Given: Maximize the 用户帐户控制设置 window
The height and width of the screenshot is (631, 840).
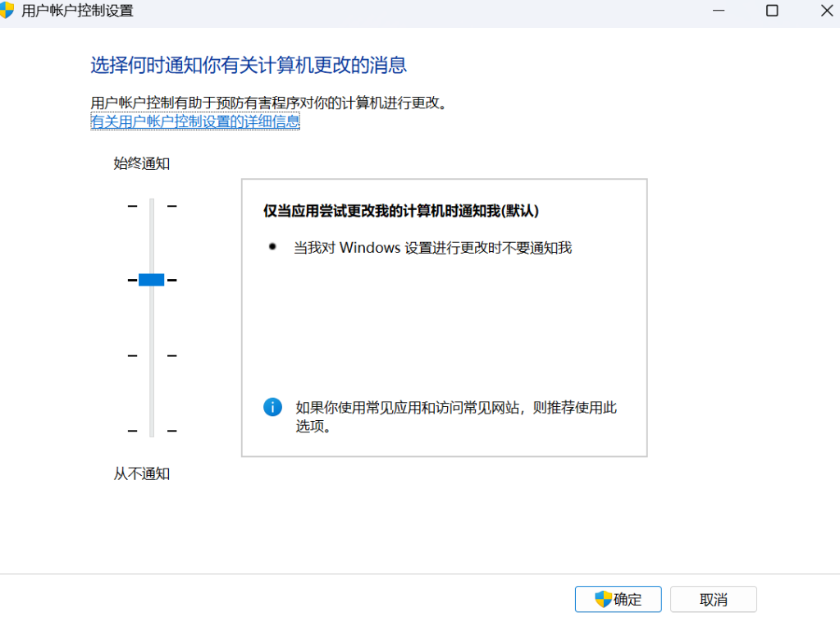Looking at the screenshot, I should (x=772, y=11).
